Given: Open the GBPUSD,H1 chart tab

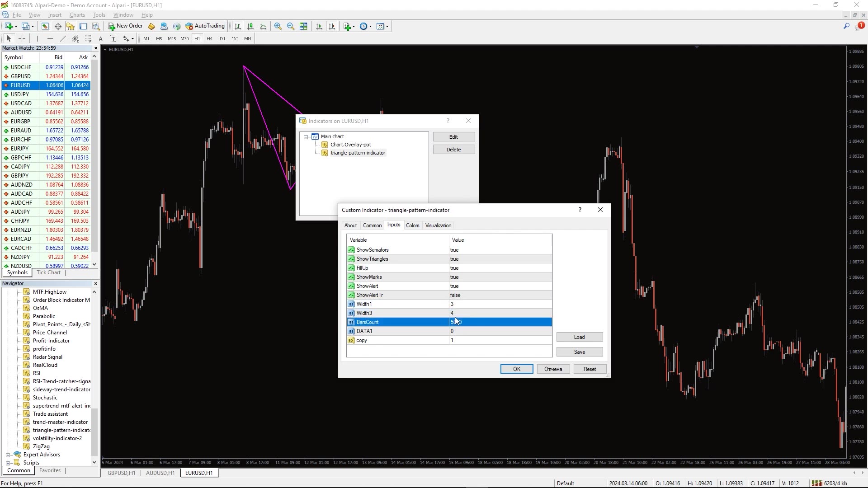Looking at the screenshot, I should point(121,473).
